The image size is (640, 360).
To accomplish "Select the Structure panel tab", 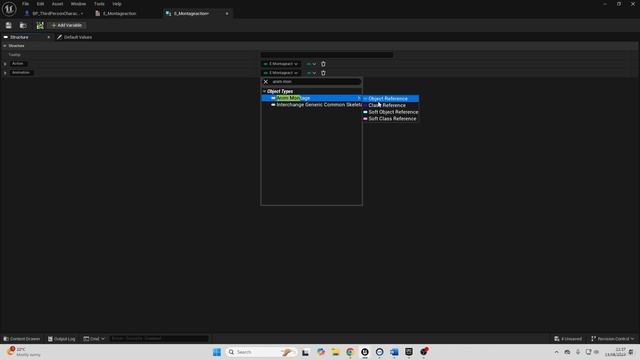I will click(19, 37).
